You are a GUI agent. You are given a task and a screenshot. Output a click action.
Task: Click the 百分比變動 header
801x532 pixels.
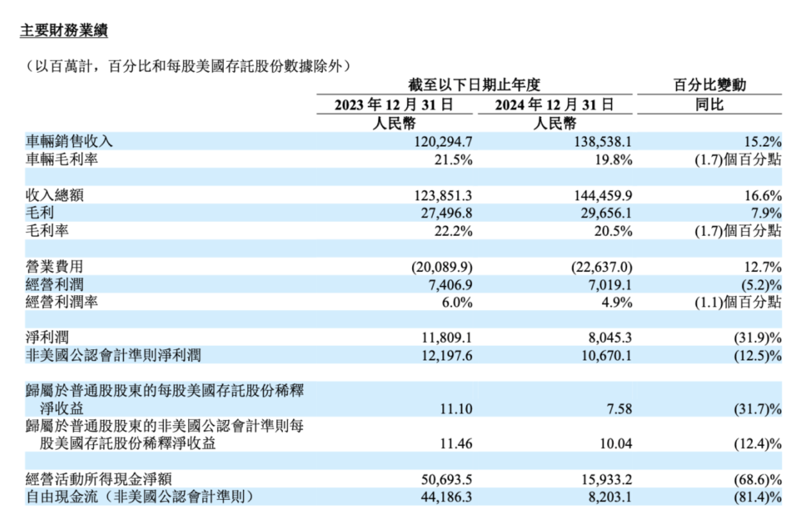710,85
